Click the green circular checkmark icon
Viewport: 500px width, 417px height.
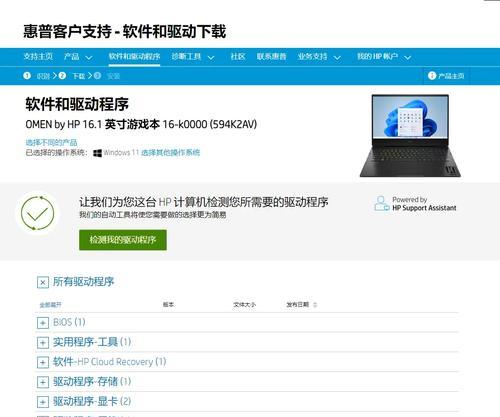point(37,213)
